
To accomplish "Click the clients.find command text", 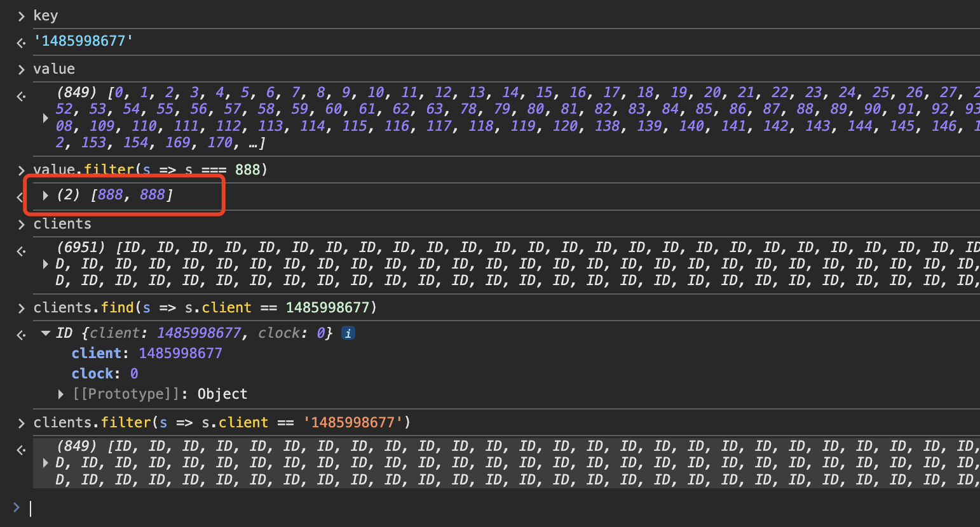I will coord(205,308).
